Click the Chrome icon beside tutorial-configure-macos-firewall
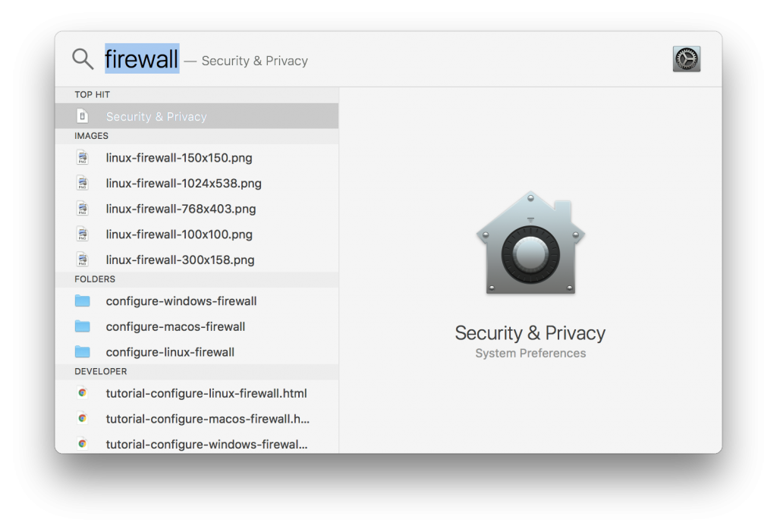This screenshot has height=532, width=777. 83,418
